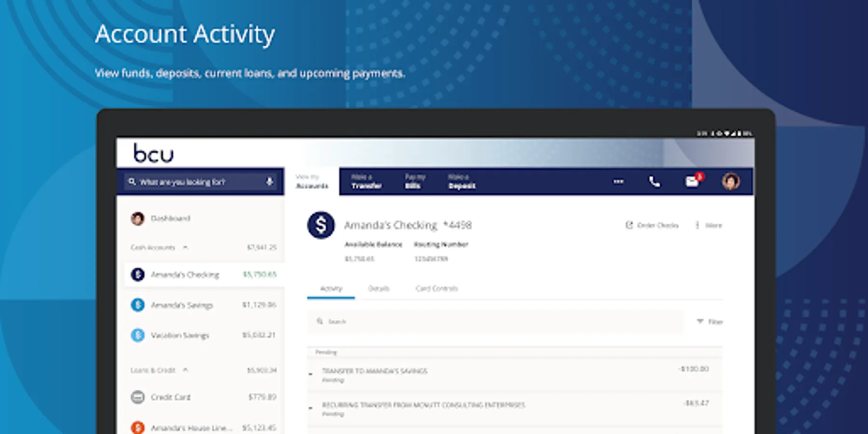Open the Filter options

click(710, 322)
